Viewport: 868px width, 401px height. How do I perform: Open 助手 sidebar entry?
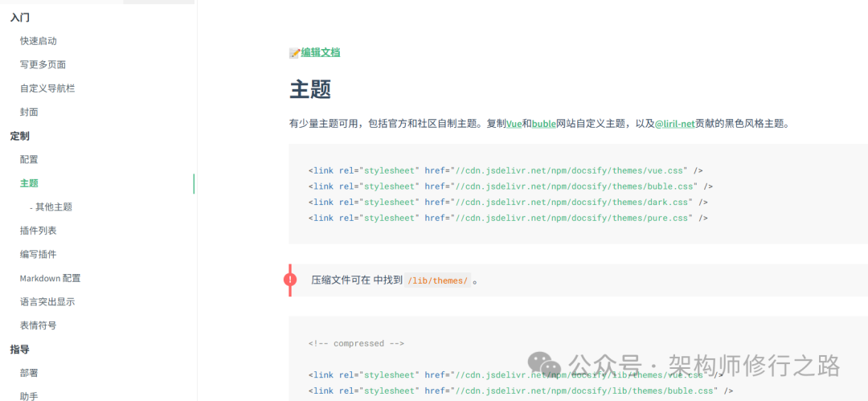coord(29,395)
